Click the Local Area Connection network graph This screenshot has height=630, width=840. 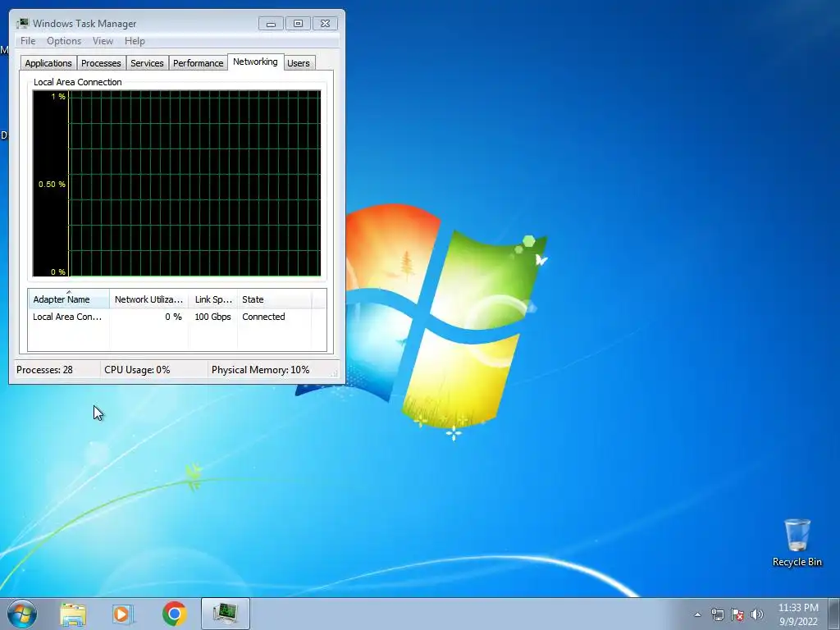pos(177,183)
